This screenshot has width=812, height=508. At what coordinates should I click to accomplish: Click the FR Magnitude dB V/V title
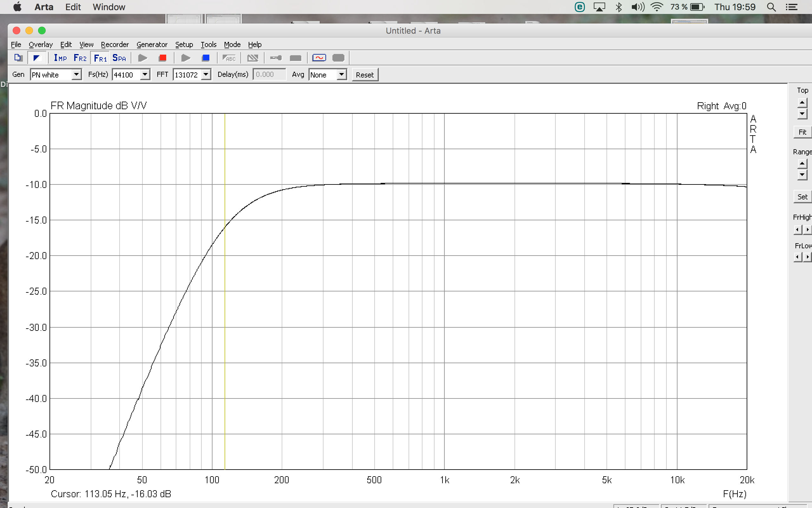pos(98,106)
